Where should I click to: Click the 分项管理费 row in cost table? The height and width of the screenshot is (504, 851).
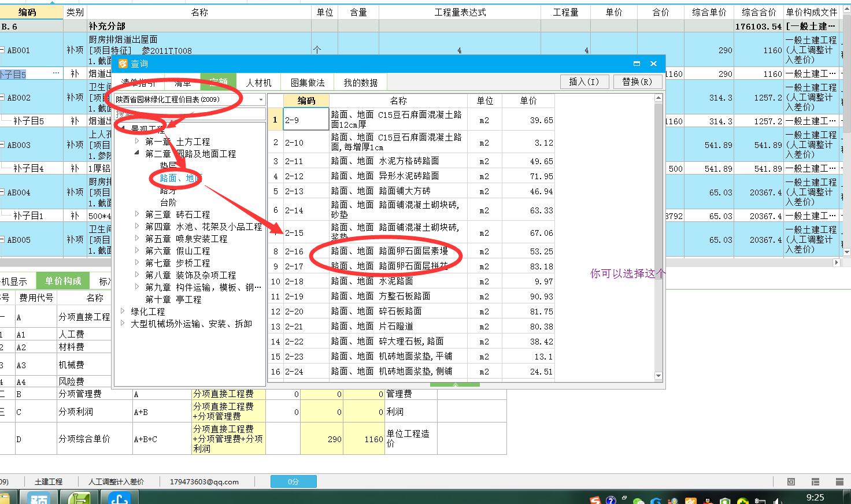253,394
